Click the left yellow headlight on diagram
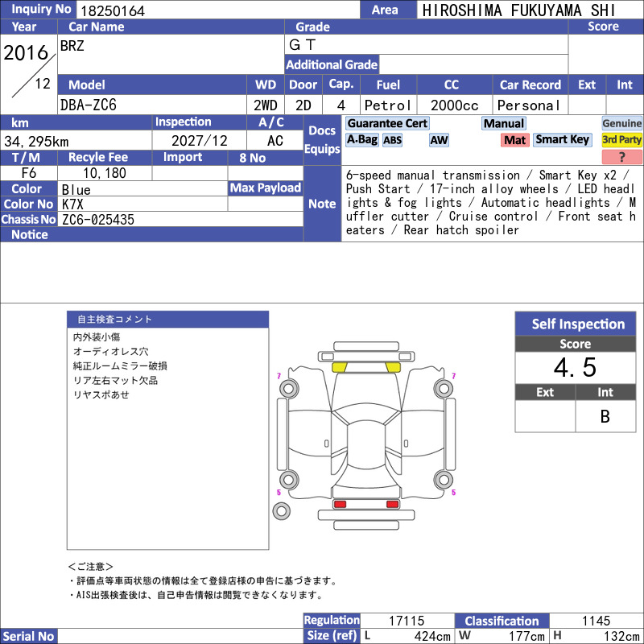The width and height of the screenshot is (644, 644). [339, 367]
